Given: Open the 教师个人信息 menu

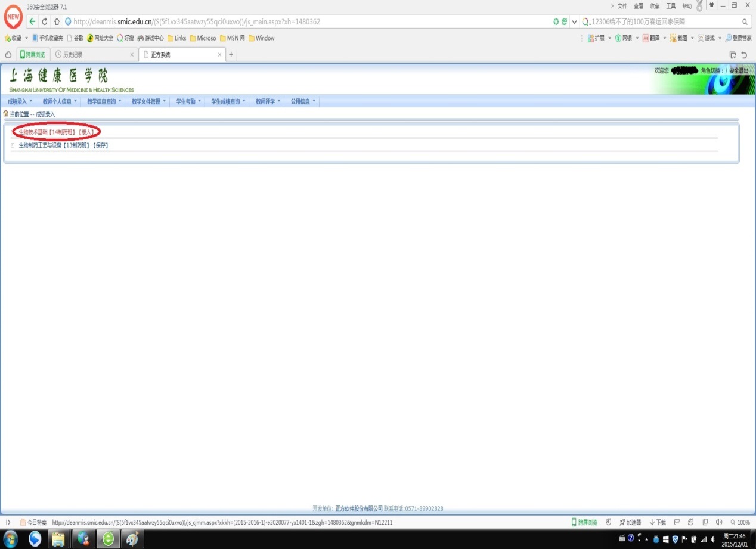Looking at the screenshot, I should click(60, 101).
